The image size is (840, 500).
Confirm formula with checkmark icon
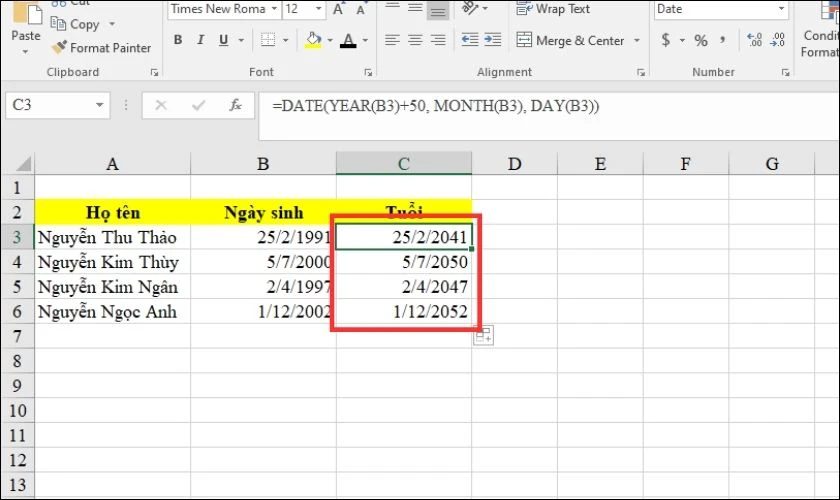(x=199, y=105)
